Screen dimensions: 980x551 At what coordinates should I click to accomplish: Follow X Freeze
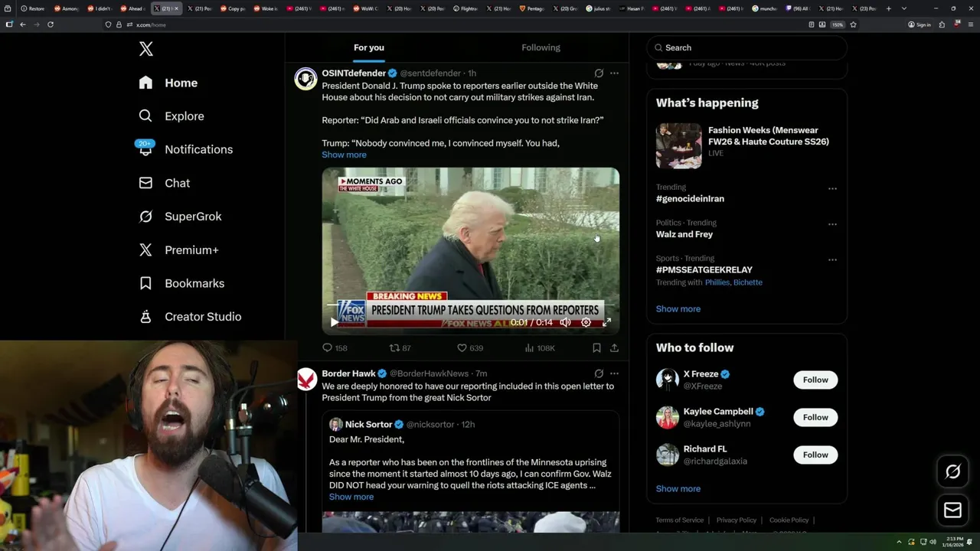815,380
